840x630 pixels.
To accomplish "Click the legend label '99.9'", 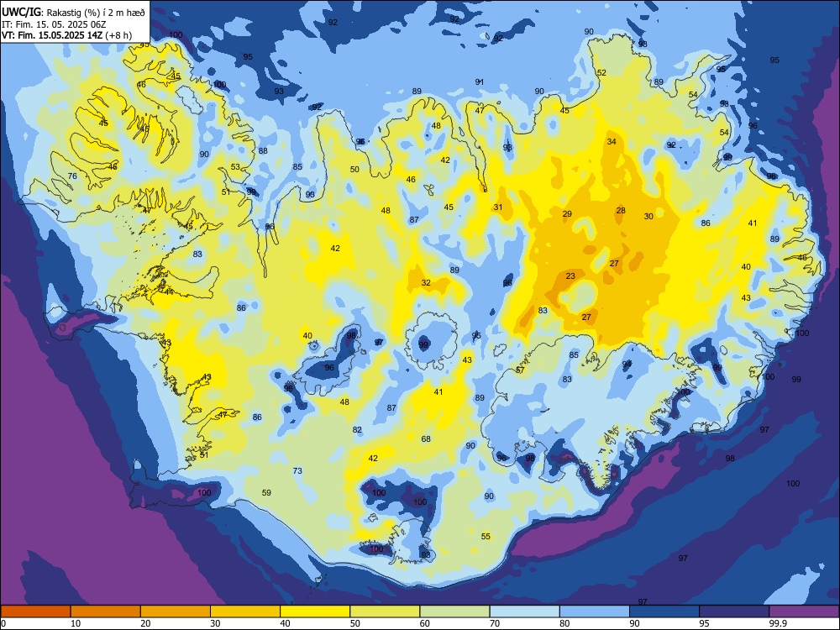I will tap(778, 623).
